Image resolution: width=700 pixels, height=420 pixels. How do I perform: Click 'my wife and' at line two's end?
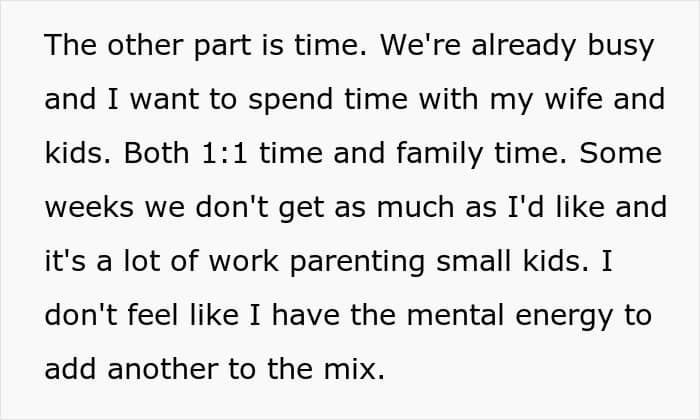tap(578, 100)
